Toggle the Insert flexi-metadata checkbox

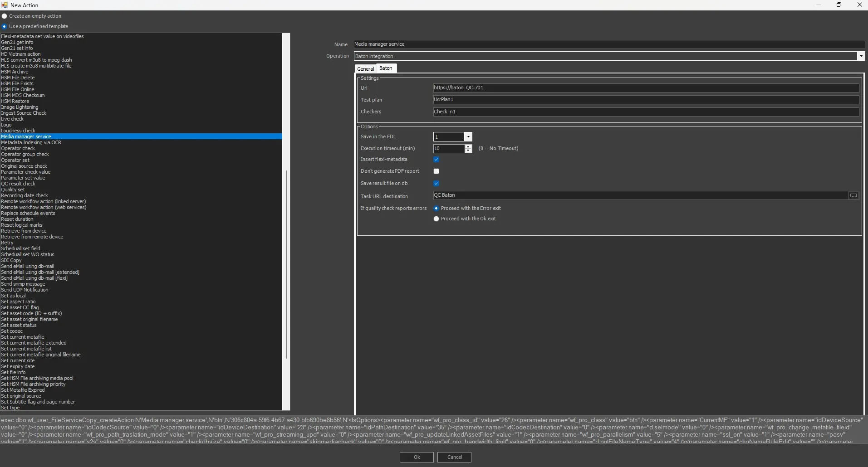(436, 160)
